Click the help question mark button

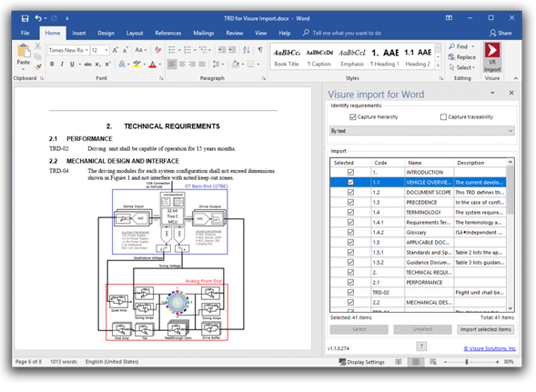[421, 346]
